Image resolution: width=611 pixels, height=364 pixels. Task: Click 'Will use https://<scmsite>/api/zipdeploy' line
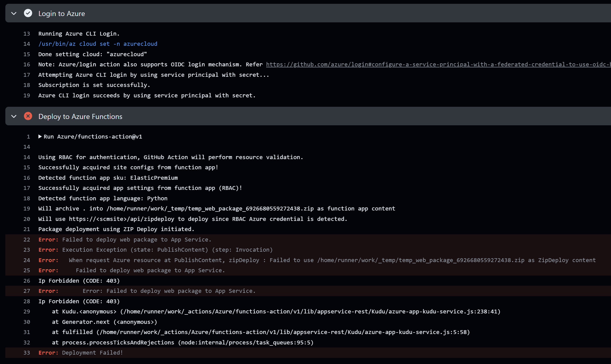pyautogui.click(x=193, y=219)
